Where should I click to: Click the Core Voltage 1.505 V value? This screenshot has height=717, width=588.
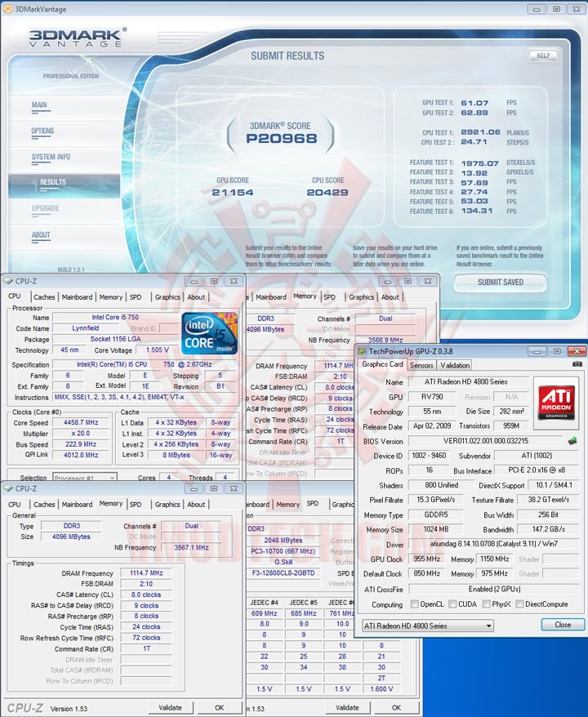point(158,350)
